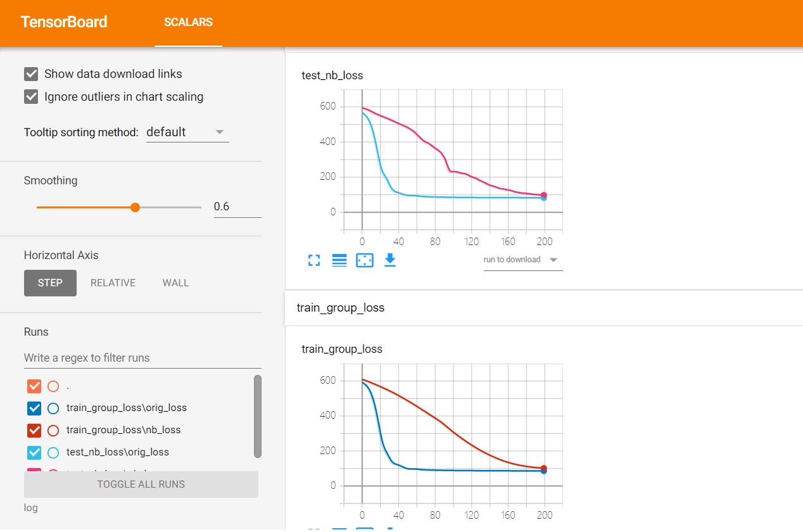803x532 pixels.
Task: Uncheck train_group_loss\nb_loss run checkbox
Action: pyautogui.click(x=34, y=430)
